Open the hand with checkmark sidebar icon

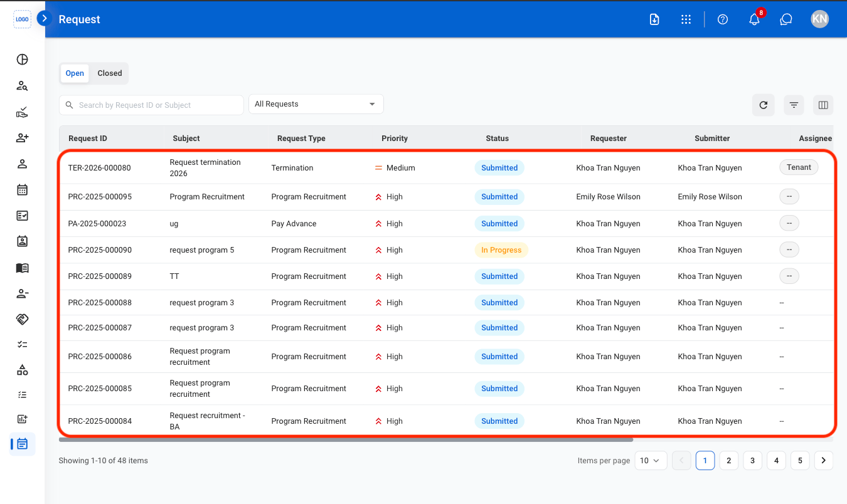(x=22, y=112)
